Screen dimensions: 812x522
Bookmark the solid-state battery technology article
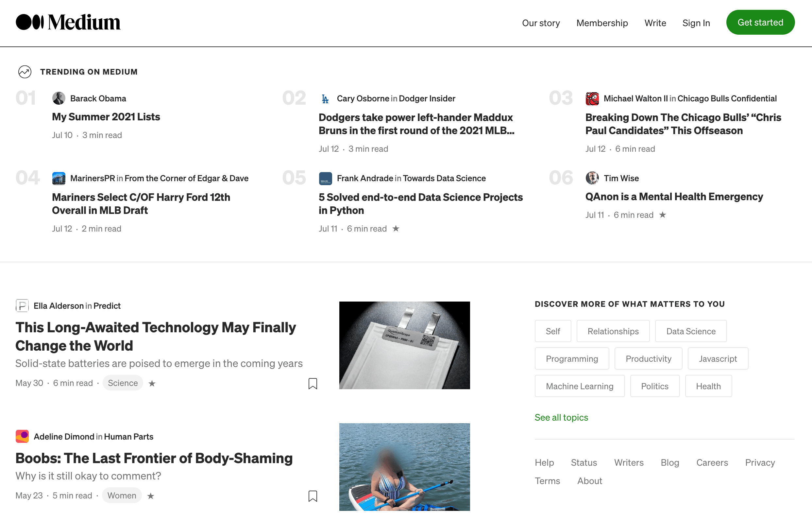[x=313, y=383]
